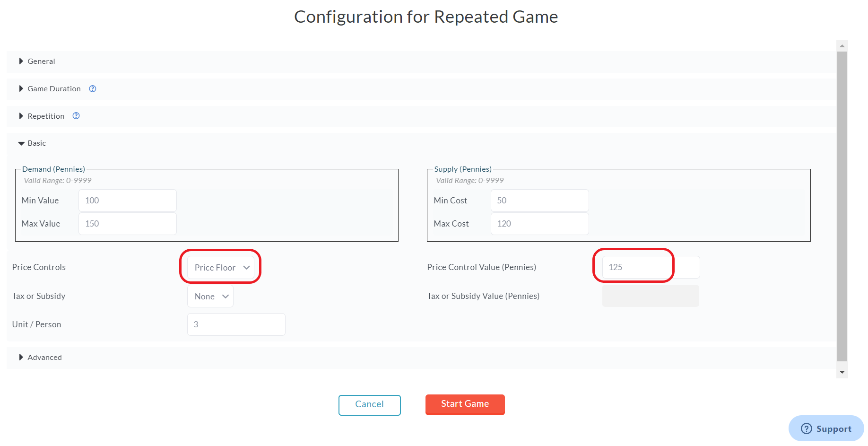
Task: Click the Supply Max Cost field
Action: pyautogui.click(x=540, y=224)
